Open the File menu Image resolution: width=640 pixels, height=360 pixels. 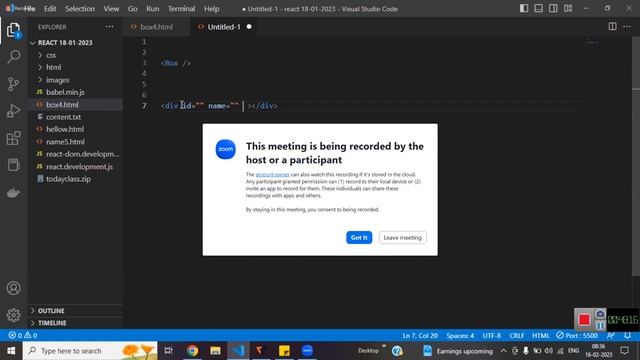tap(29, 9)
